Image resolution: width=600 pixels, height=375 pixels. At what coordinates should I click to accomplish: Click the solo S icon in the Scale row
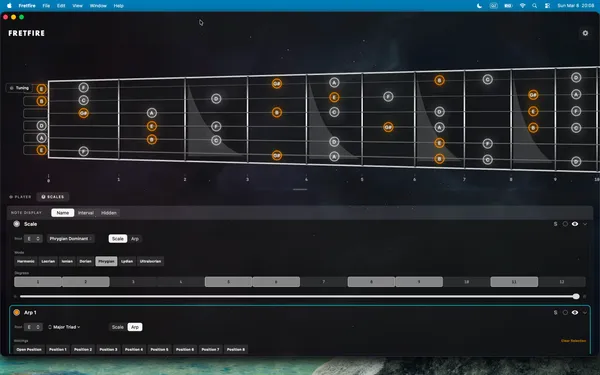click(x=555, y=224)
